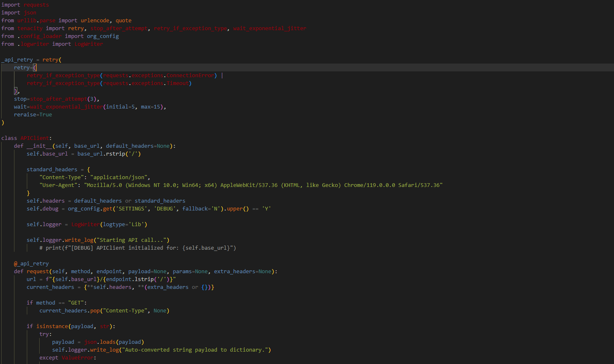Viewport: 614px width, 364px height.
Task: Click the 'current_headers = {**self.headers' line
Action: click(120, 287)
